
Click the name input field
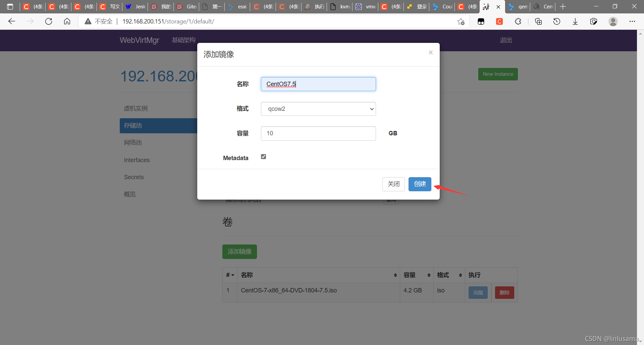click(x=318, y=84)
